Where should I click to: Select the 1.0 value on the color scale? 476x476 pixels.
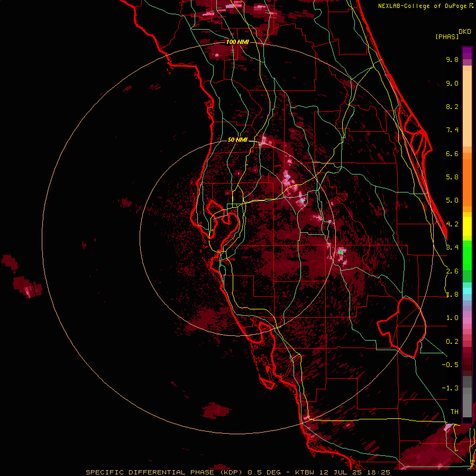point(452,318)
